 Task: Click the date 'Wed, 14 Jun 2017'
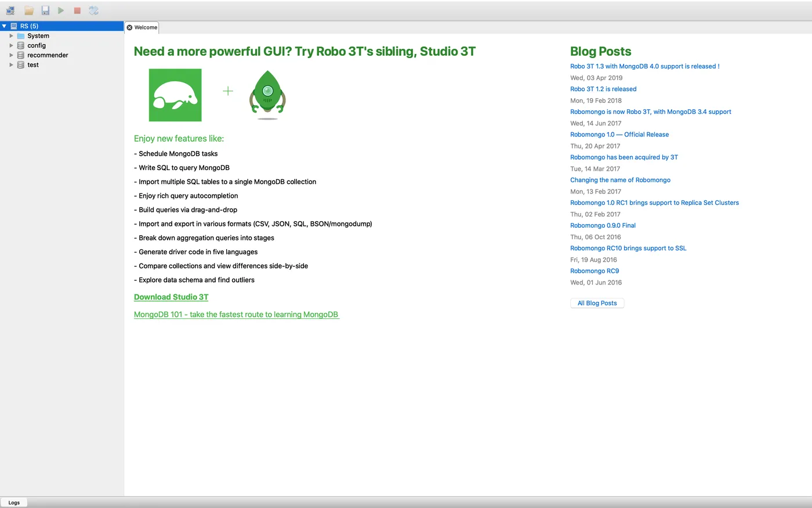(x=596, y=123)
